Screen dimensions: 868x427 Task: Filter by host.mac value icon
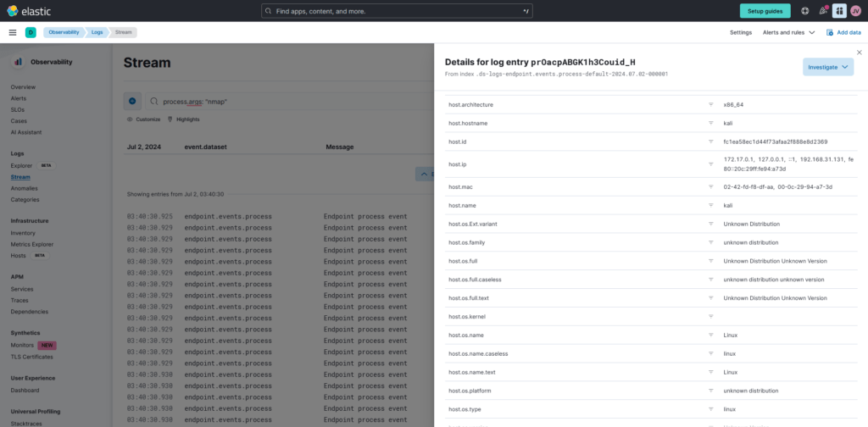pos(711,187)
